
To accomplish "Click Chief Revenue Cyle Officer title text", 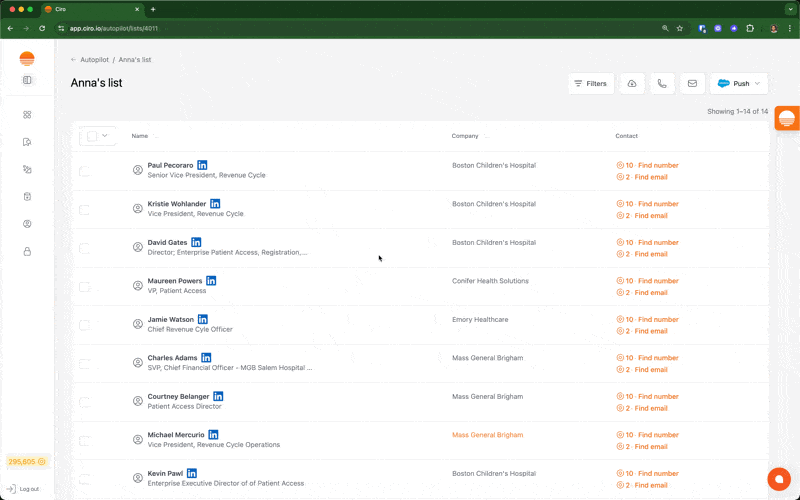I will [x=190, y=329].
